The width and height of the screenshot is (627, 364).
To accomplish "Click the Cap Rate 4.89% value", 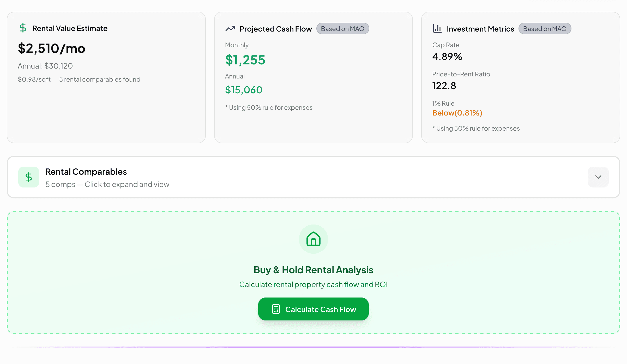I will pos(447,57).
